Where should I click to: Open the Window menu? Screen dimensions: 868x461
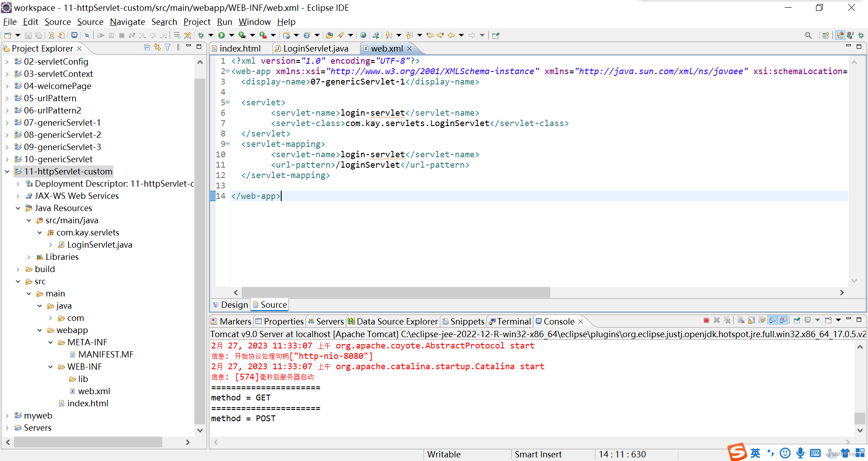tap(254, 22)
